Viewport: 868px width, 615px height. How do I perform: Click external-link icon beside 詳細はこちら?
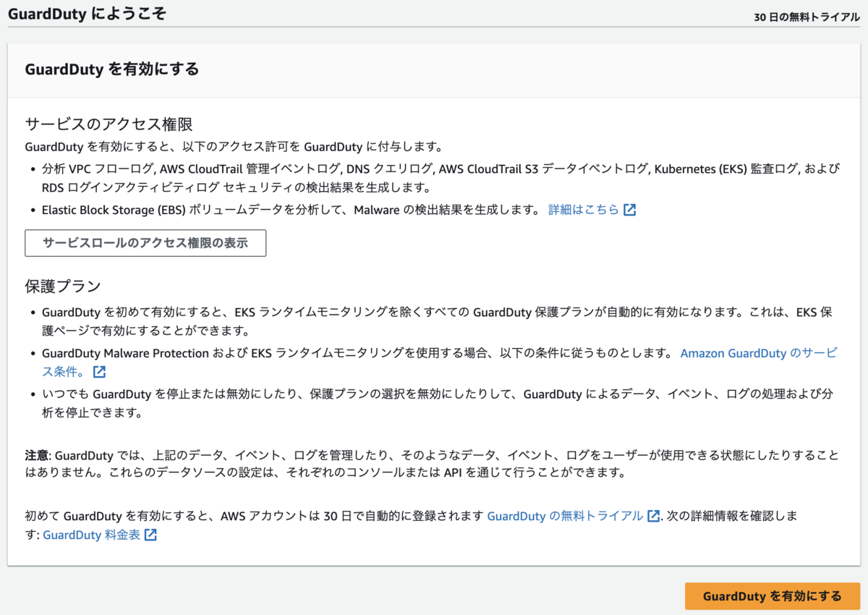630,210
